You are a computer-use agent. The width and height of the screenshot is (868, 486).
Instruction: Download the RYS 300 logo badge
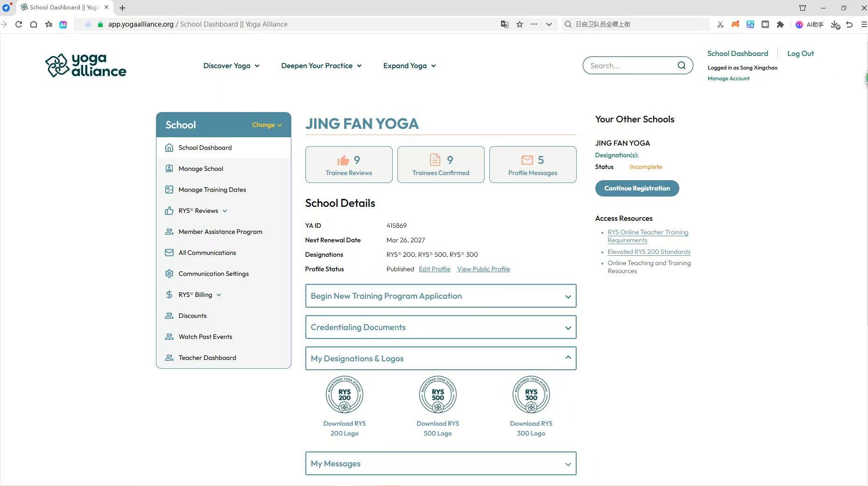[x=531, y=395]
